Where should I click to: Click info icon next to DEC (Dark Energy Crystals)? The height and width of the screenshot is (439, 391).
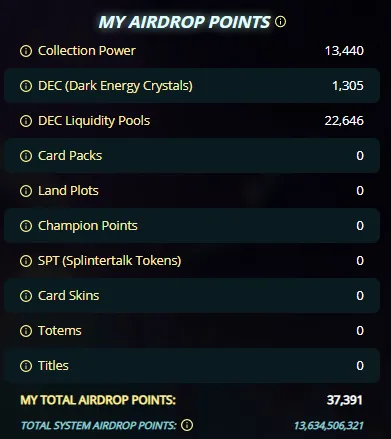click(26, 86)
